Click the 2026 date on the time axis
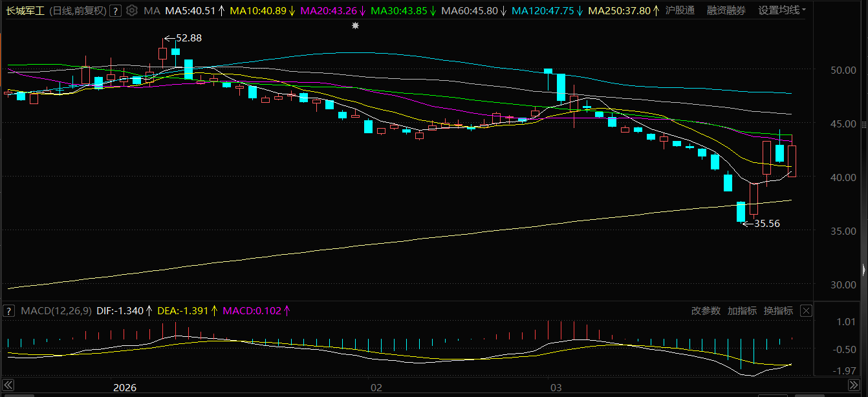Viewport: 868px width, 397px height. (x=125, y=388)
